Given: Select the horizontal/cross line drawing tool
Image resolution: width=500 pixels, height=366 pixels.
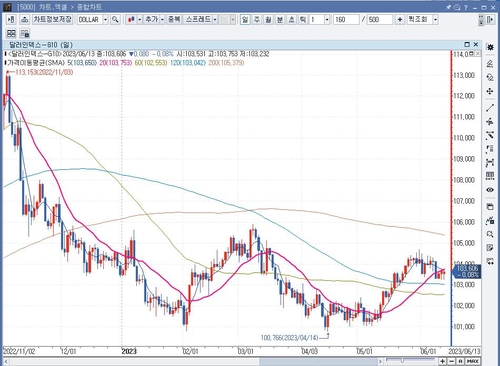Looking at the screenshot, I should (x=490, y=122).
